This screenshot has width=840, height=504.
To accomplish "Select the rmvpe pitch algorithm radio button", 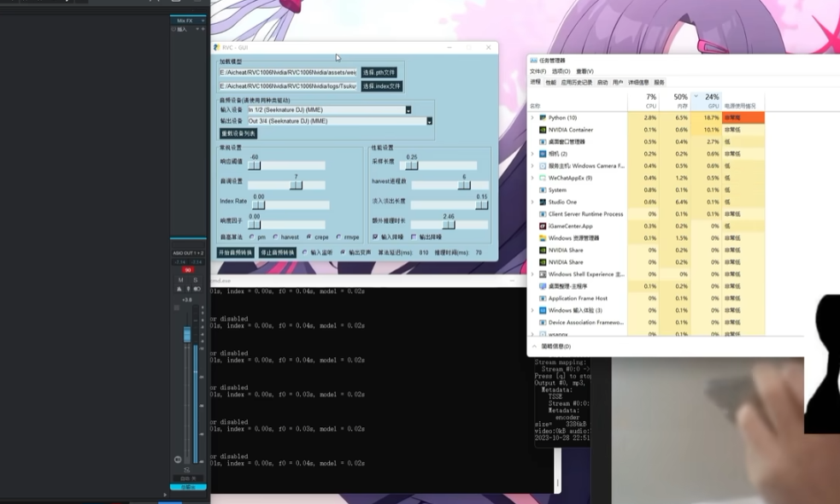I will [338, 237].
